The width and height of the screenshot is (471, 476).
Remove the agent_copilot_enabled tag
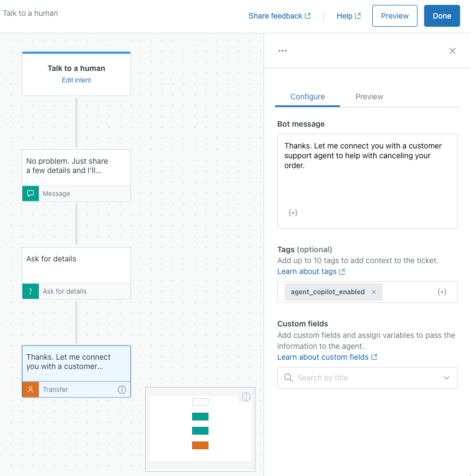[x=374, y=291]
